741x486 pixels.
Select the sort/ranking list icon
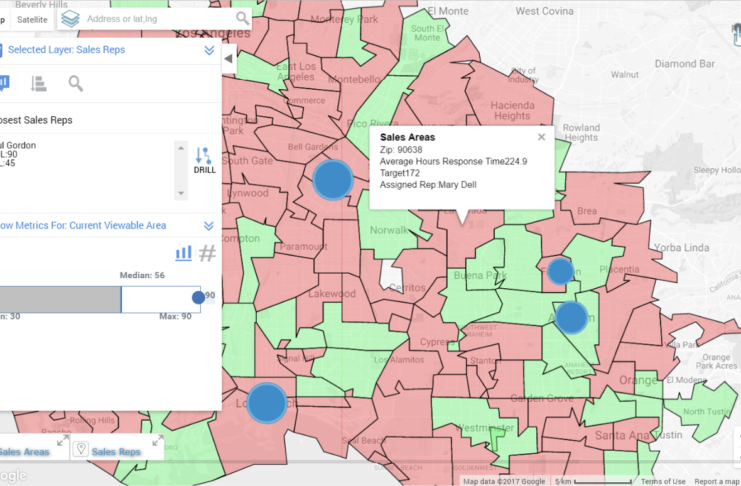pyautogui.click(x=39, y=84)
